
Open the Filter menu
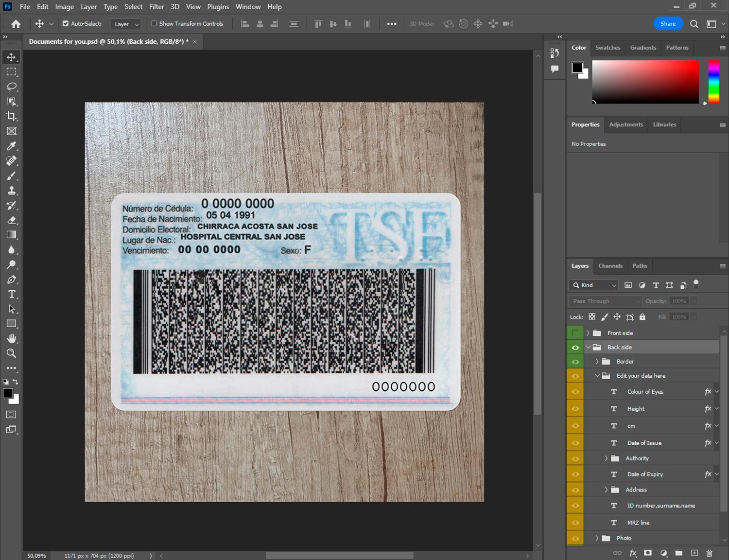(x=156, y=7)
